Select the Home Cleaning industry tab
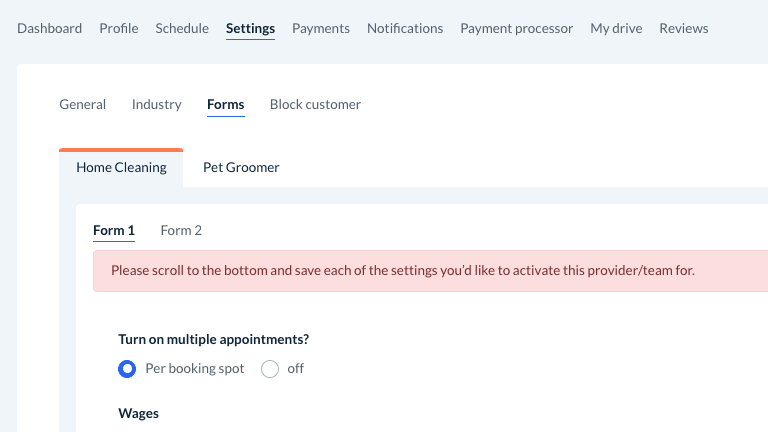 pyautogui.click(x=122, y=167)
